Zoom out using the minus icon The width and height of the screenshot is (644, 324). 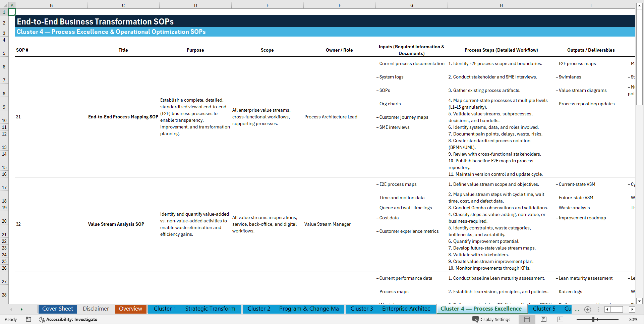(x=573, y=319)
